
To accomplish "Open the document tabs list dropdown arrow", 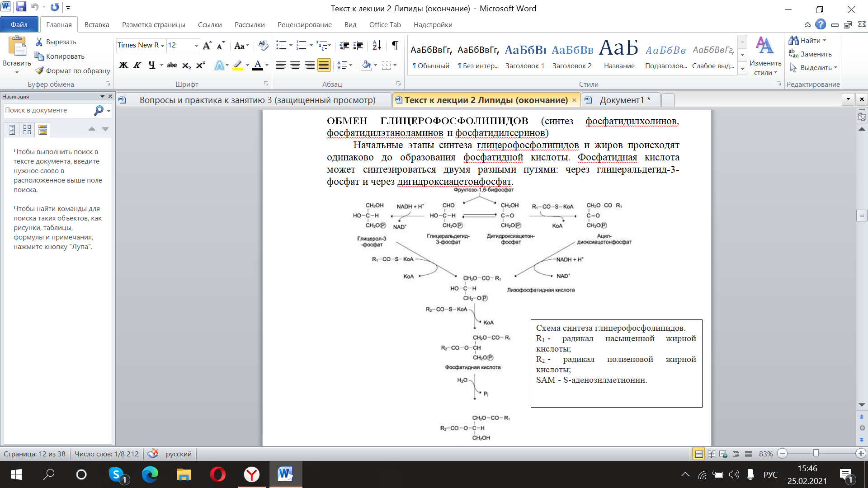I will (848, 99).
